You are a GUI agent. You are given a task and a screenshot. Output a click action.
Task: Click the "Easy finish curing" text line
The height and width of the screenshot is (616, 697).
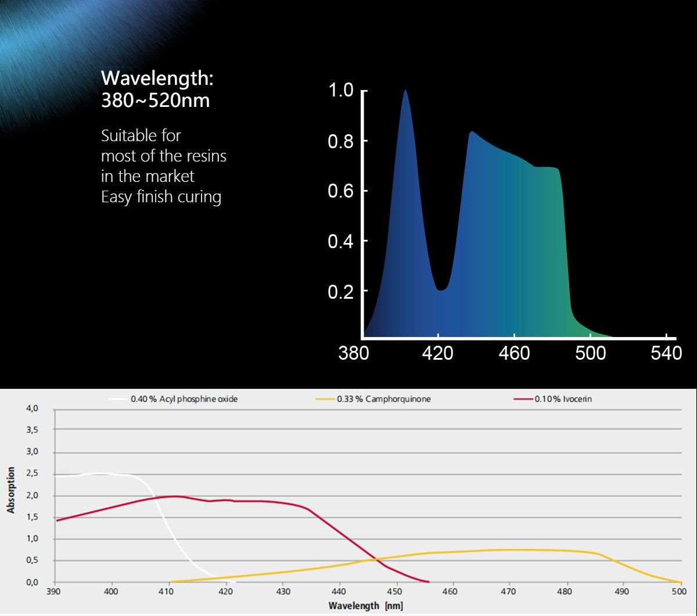click(x=161, y=197)
